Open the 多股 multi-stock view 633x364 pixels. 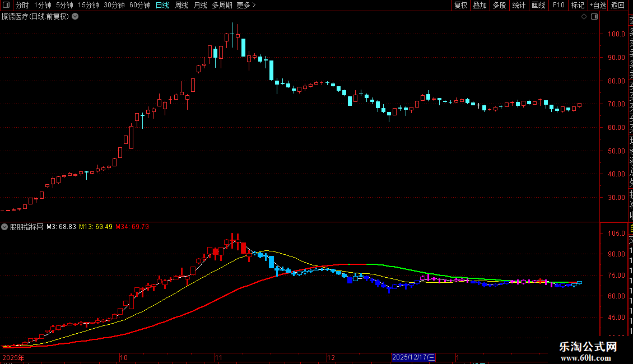(x=499, y=5)
